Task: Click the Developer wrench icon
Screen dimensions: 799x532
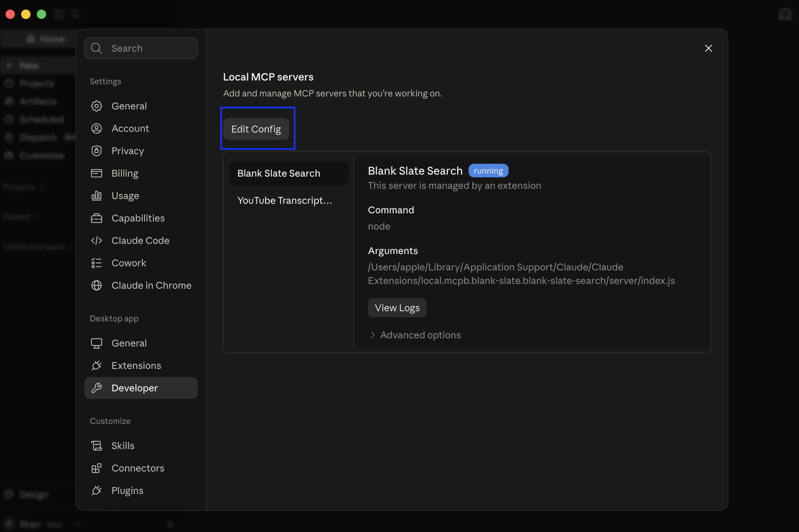Action: point(97,388)
